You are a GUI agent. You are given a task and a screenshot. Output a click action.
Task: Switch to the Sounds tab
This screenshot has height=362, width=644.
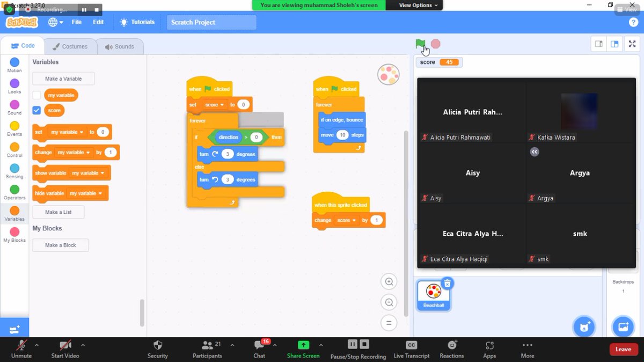pos(119,46)
